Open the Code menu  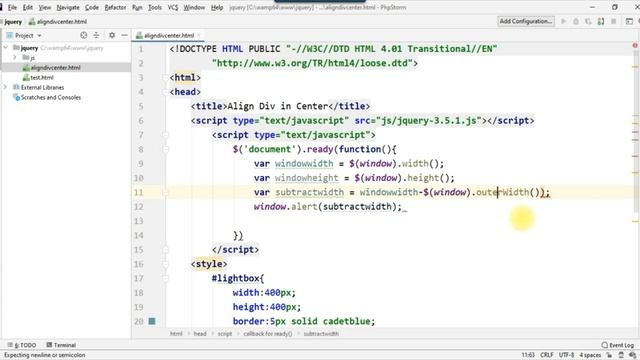tap(92, 7)
